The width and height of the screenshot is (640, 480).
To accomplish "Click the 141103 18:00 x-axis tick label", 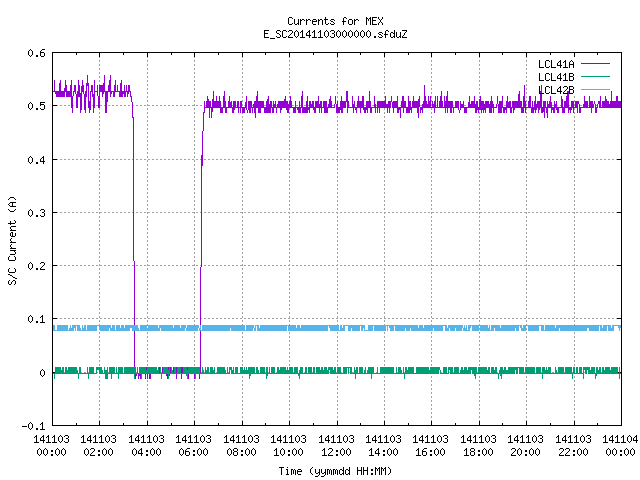I will coord(478,445).
